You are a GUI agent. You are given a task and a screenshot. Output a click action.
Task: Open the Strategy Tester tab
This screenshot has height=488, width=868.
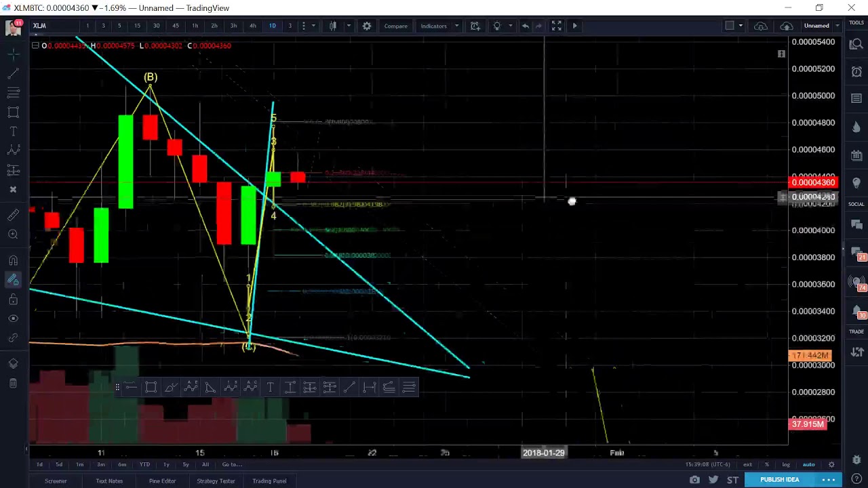(x=216, y=481)
